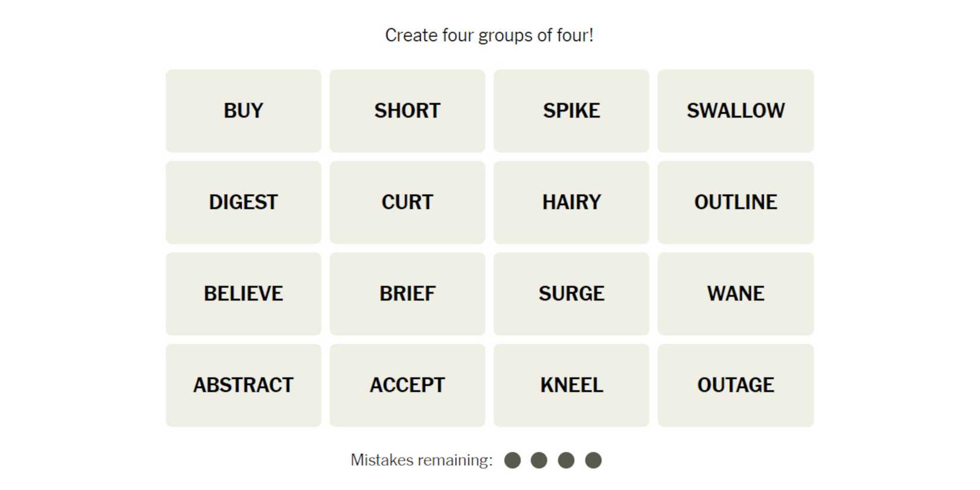Choose the OUTLINE tile
980x490 pixels.
735,203
